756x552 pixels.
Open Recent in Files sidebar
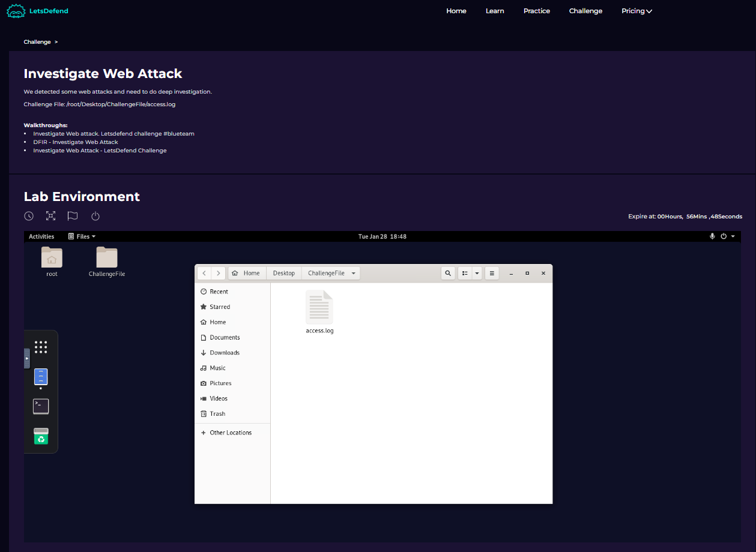coord(232,292)
